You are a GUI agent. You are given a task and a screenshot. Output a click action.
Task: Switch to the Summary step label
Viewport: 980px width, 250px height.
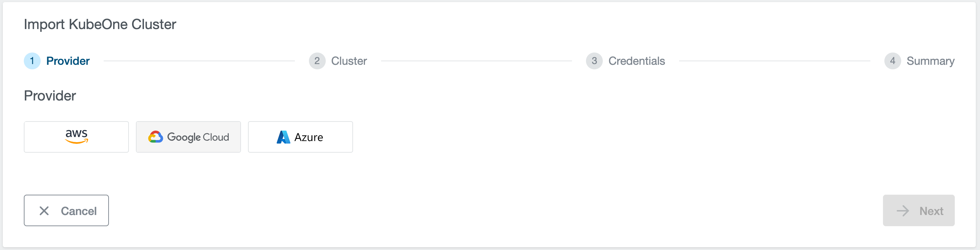click(930, 61)
